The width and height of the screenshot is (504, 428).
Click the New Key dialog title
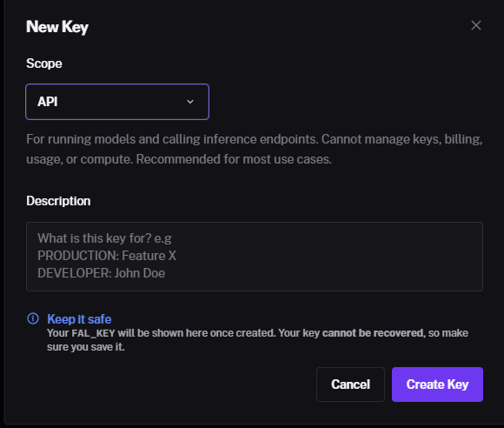point(57,27)
